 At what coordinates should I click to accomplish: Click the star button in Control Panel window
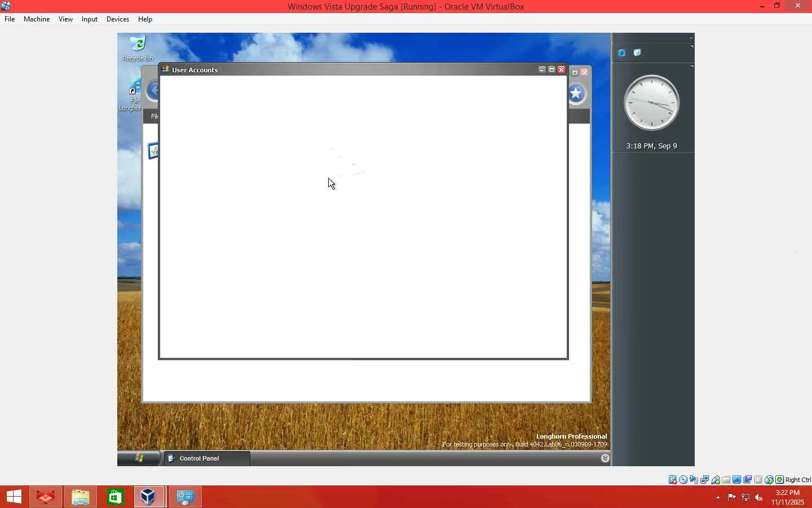click(576, 94)
